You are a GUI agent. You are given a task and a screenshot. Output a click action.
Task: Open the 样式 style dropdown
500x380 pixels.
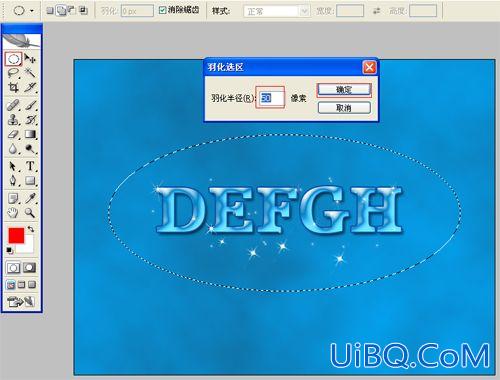click(x=276, y=11)
